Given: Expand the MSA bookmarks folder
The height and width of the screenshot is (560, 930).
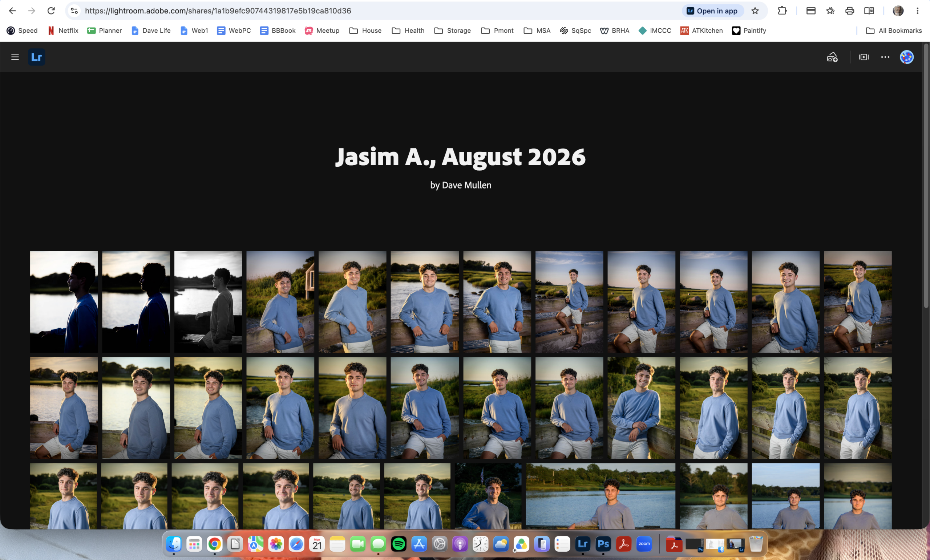Looking at the screenshot, I should [537, 31].
